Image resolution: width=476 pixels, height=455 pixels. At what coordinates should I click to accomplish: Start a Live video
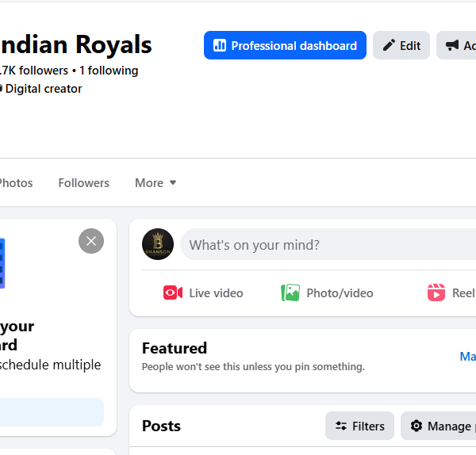click(203, 293)
